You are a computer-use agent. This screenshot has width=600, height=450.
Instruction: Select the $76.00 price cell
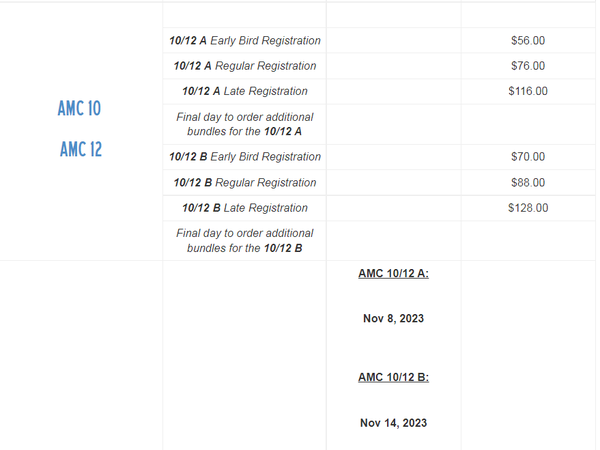[527, 66]
